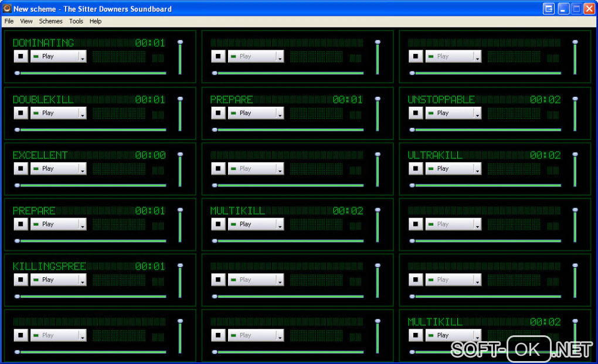Click the DOUBLEKILL vertical volume slider
Viewport: 598px width, 364px height.
click(180, 114)
